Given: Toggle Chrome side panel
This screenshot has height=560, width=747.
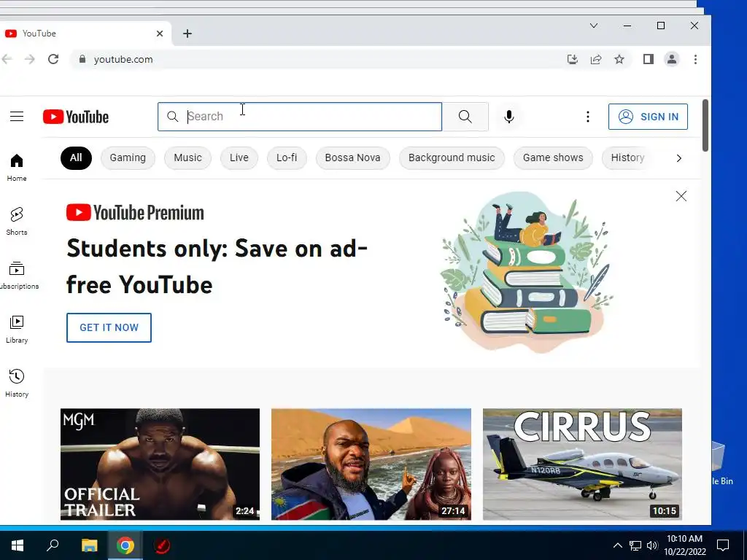Looking at the screenshot, I should click(x=649, y=59).
